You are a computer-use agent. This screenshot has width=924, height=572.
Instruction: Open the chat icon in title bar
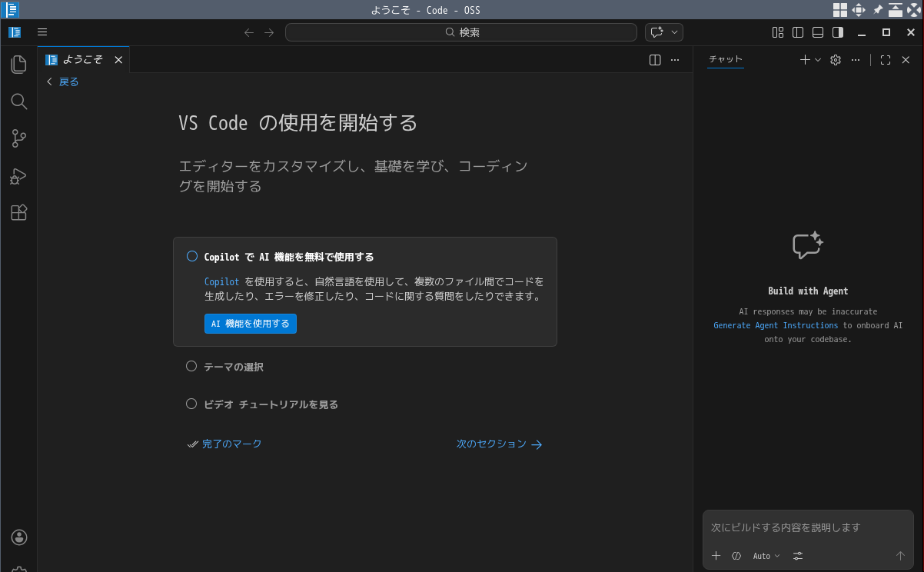tap(656, 32)
